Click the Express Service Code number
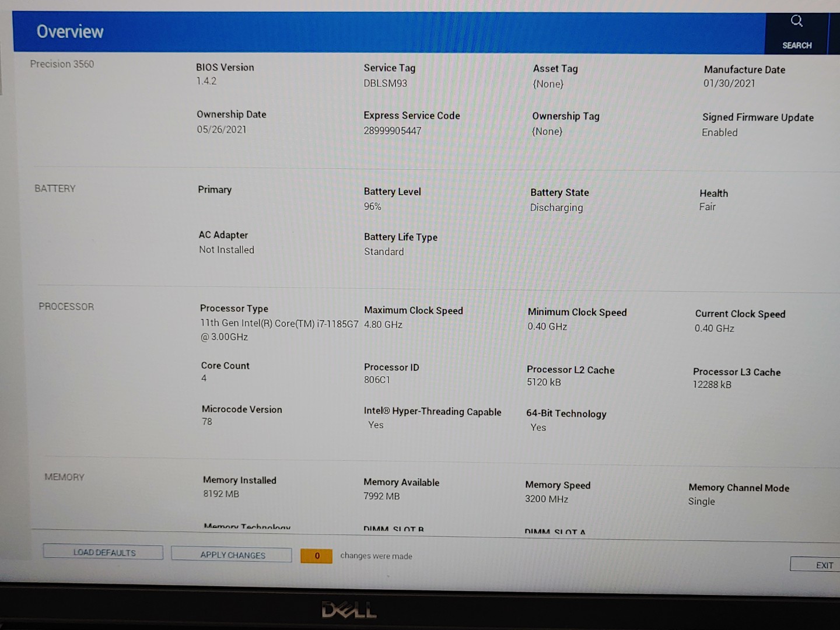840x630 pixels. tap(392, 131)
